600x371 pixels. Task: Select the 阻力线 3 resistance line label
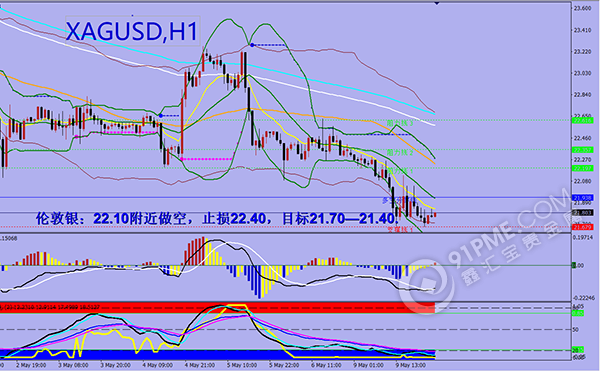tap(400, 123)
